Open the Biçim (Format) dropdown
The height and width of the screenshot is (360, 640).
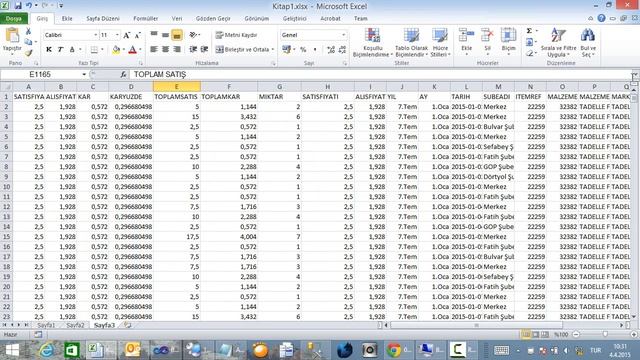[508, 42]
